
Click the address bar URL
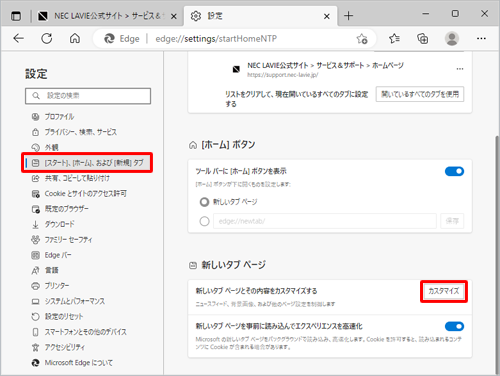[216, 39]
